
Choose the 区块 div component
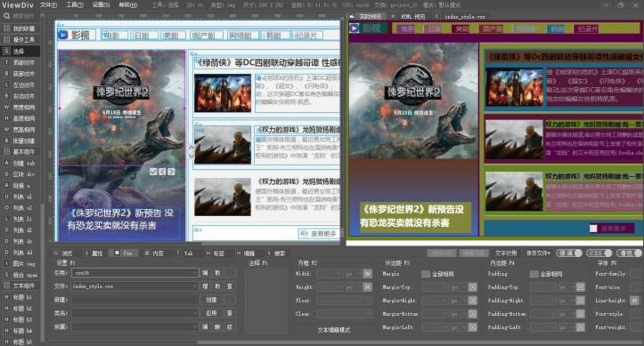(20, 174)
